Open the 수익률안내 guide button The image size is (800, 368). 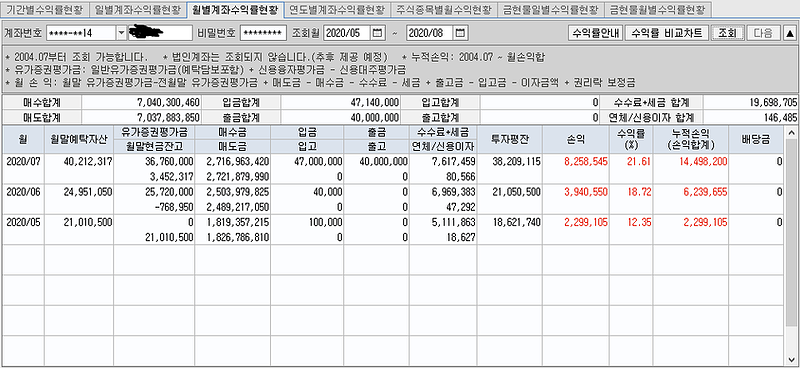point(595,33)
